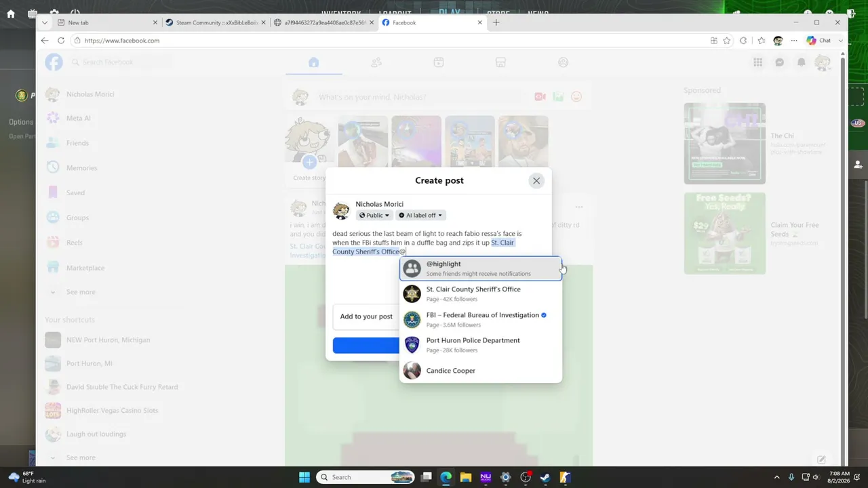
Task: Click the Search Facebook field
Action: coord(120,62)
